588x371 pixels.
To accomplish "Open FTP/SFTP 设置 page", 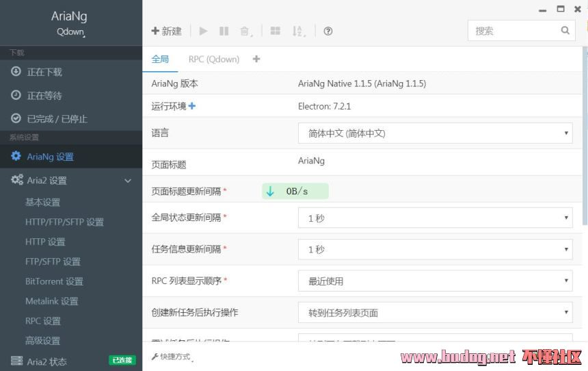I will (x=53, y=261).
